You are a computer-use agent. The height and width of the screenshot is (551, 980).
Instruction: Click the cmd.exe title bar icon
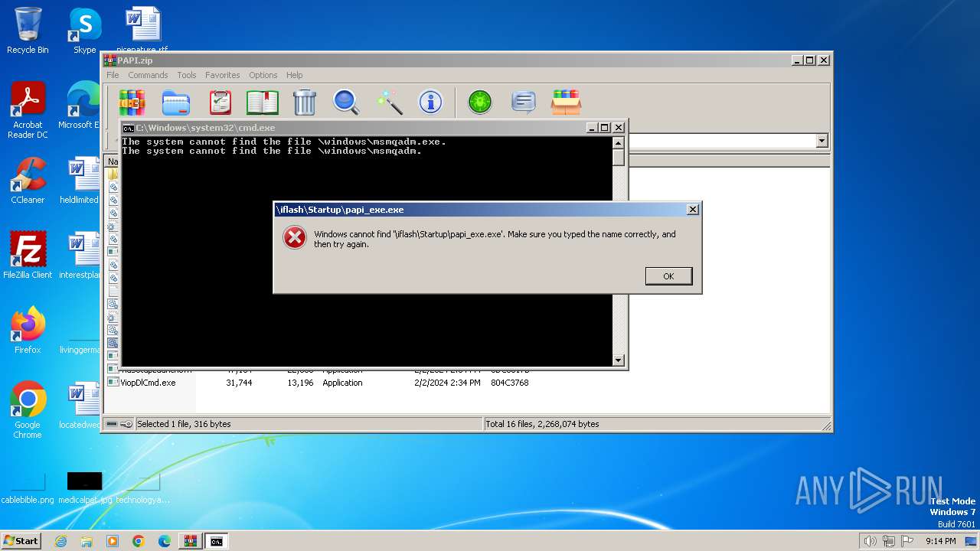click(x=129, y=128)
